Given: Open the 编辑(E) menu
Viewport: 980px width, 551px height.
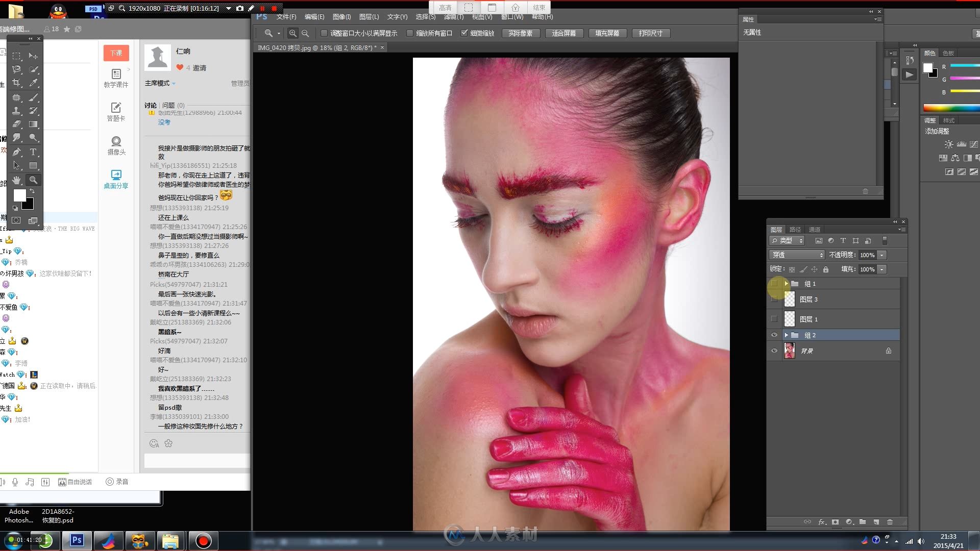Looking at the screenshot, I should point(314,17).
